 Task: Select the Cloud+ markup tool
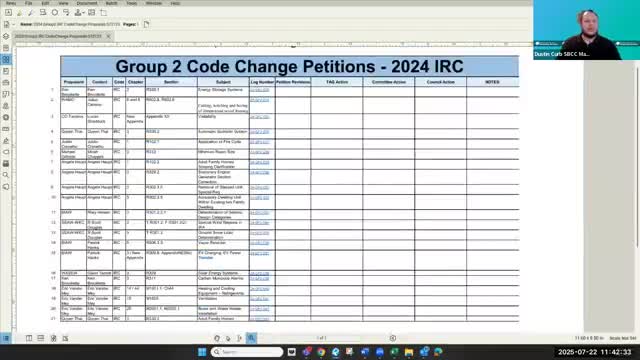point(66,13)
